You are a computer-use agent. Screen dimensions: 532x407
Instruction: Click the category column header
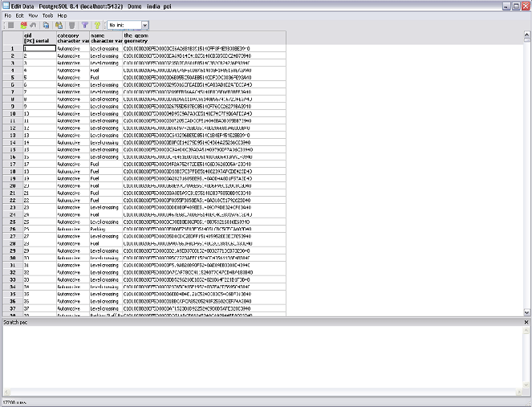tap(73, 38)
